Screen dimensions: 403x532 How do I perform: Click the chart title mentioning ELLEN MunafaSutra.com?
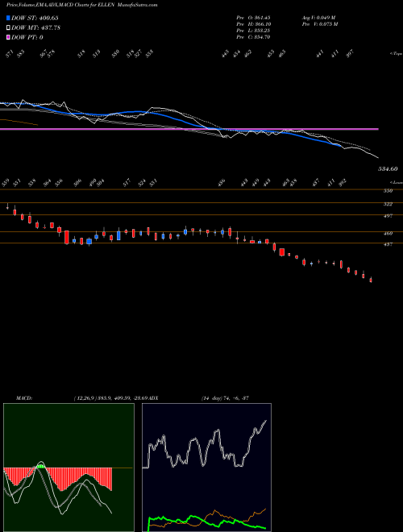coord(81,5)
